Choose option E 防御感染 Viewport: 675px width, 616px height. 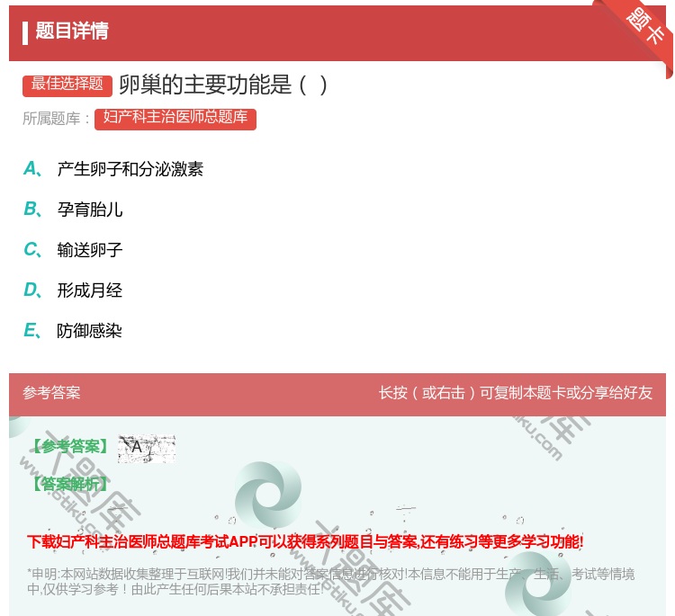click(x=90, y=331)
